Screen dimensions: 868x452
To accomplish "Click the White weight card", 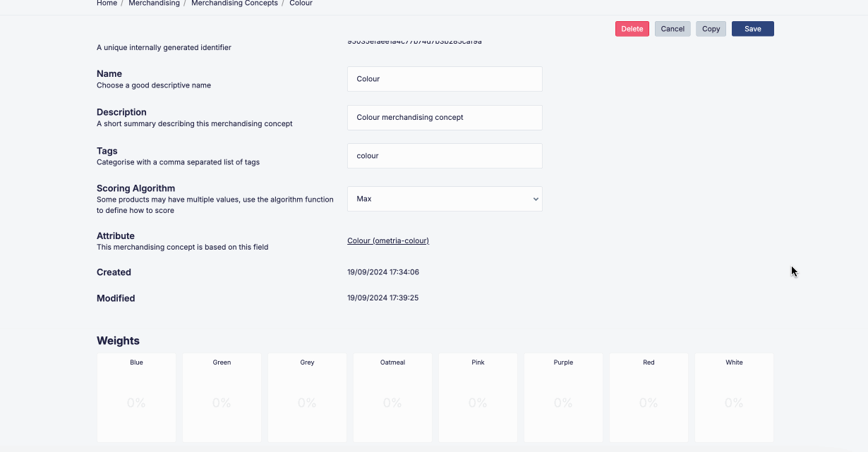I will (x=734, y=398).
